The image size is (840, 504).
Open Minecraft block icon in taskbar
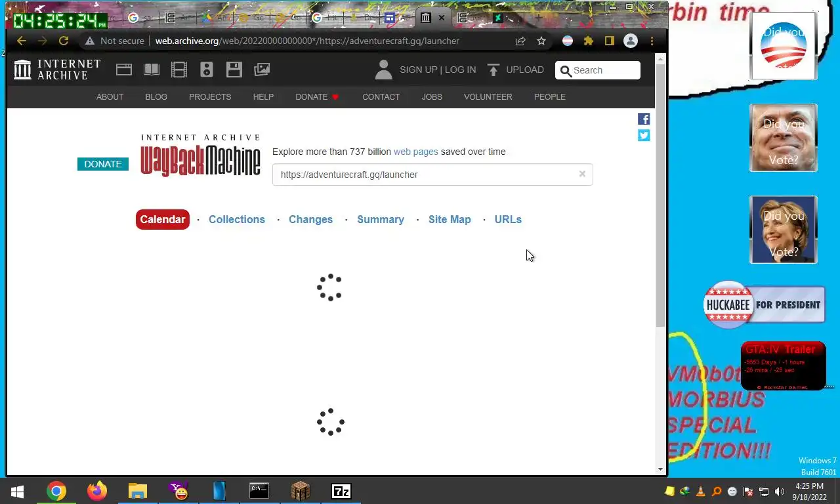(x=301, y=491)
